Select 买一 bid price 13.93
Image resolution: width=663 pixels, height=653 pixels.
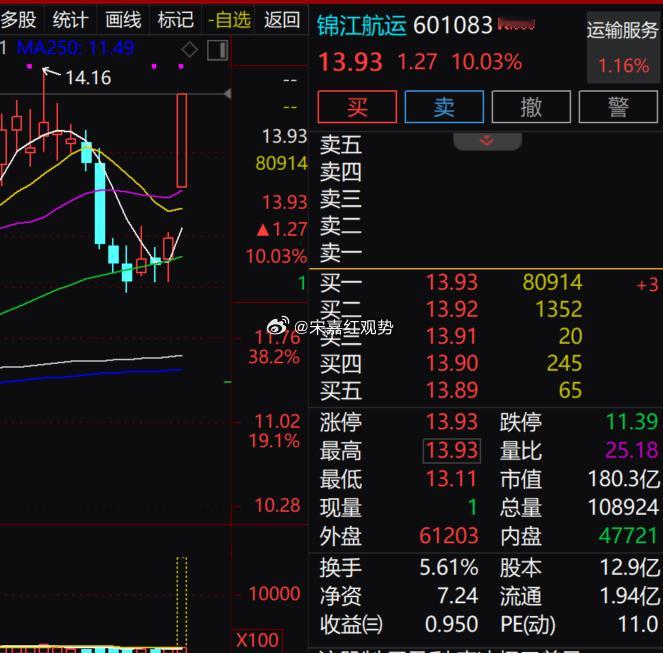[452, 282]
